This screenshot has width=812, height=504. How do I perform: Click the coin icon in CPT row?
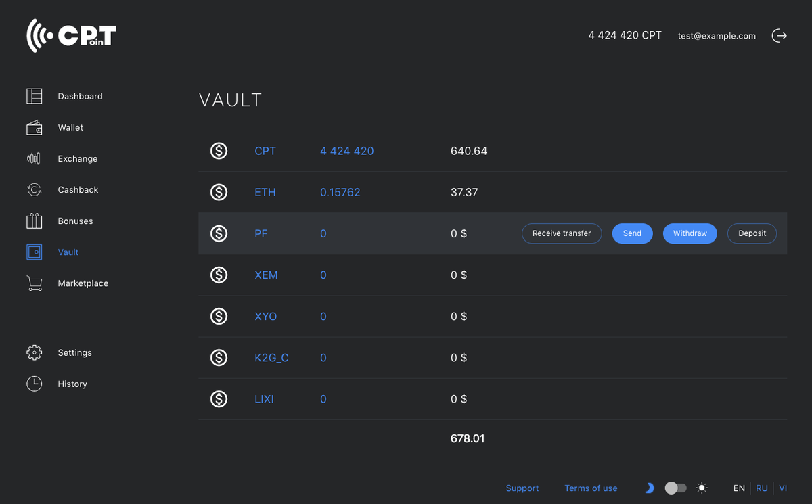click(x=219, y=151)
